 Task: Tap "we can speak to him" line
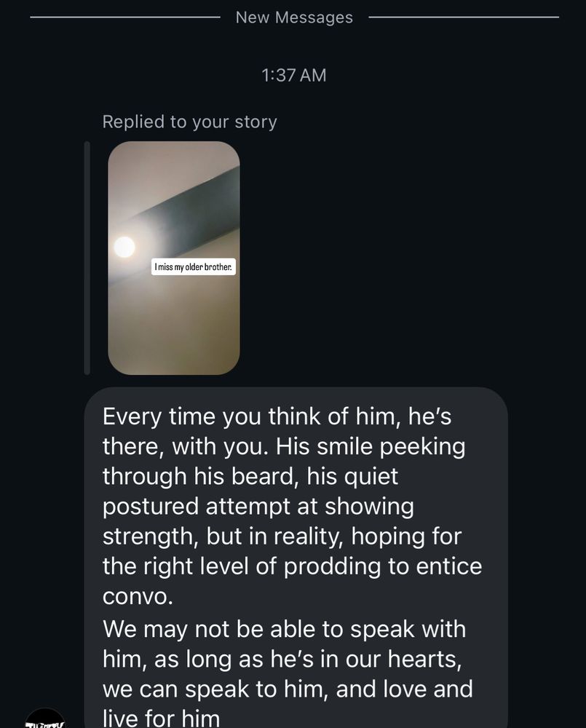coord(288,688)
